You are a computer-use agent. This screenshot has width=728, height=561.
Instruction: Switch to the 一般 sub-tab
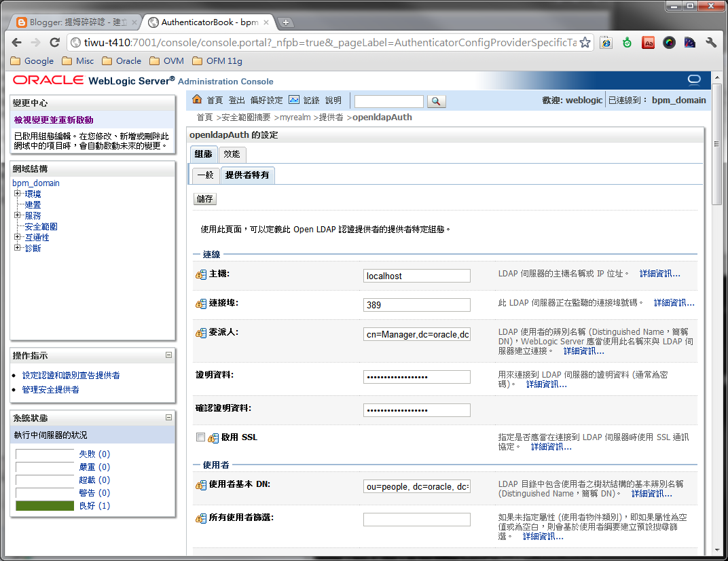(x=206, y=175)
